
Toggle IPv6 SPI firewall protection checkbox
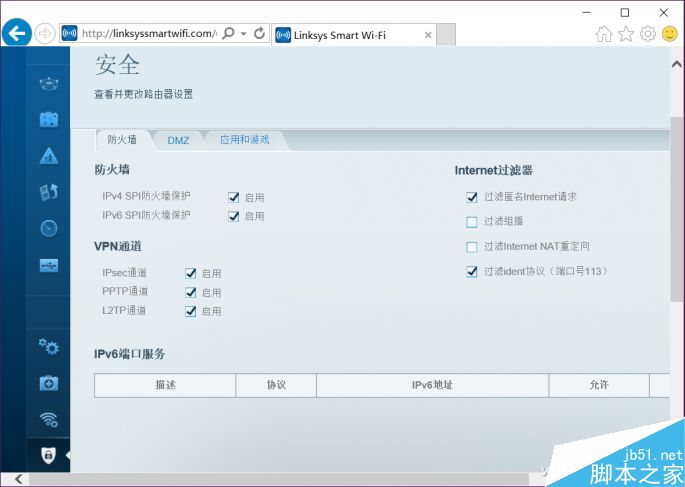coord(234,216)
